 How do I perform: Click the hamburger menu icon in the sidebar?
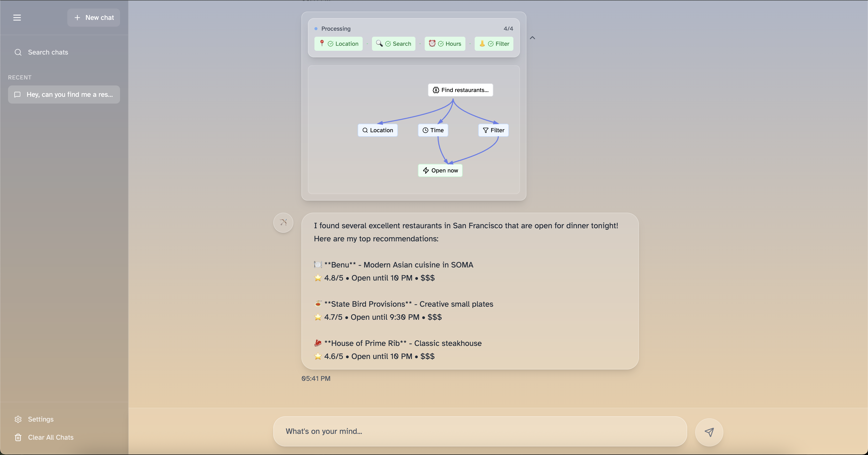click(x=17, y=18)
